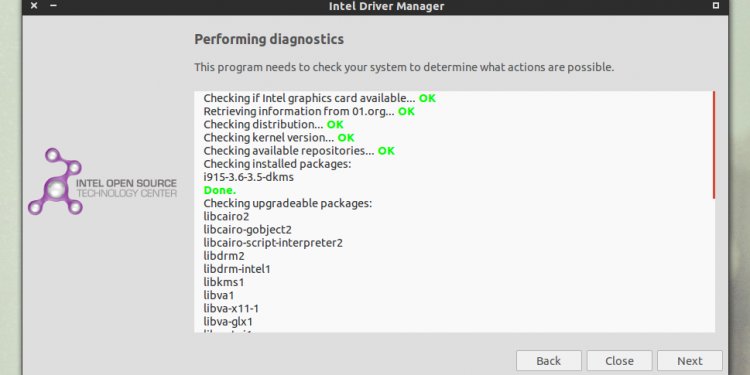Click the Next button
This screenshot has width=750, height=375.
click(x=690, y=361)
